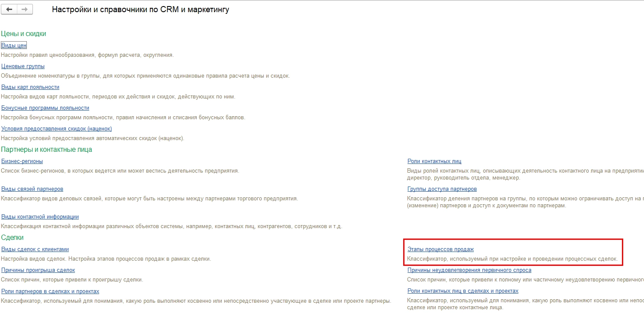Open Роли контактных лиц в сделках и проектах
The image size is (644, 314).
click(463, 291)
